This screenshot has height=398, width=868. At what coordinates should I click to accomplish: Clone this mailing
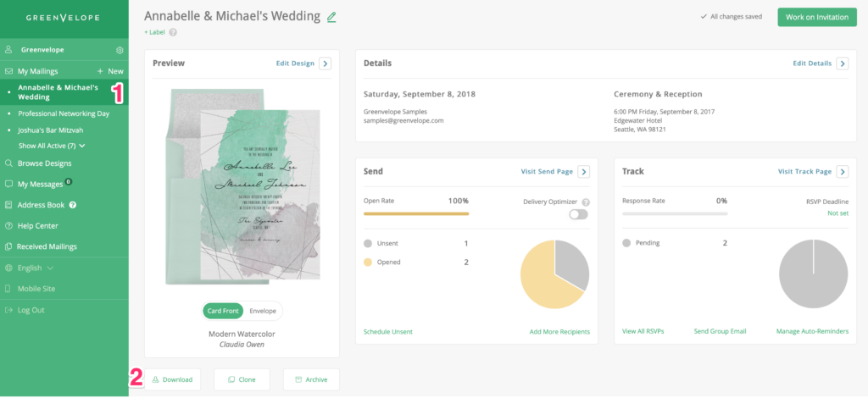[x=242, y=379]
